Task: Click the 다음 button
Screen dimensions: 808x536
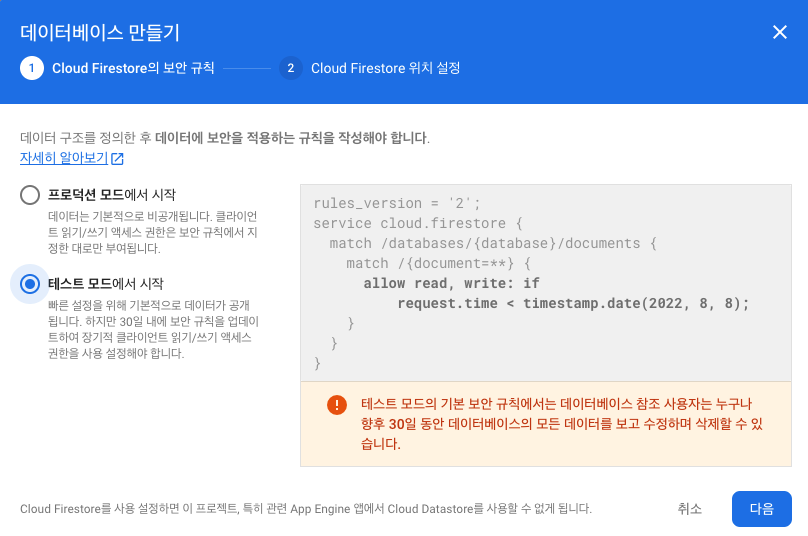Action: click(762, 509)
